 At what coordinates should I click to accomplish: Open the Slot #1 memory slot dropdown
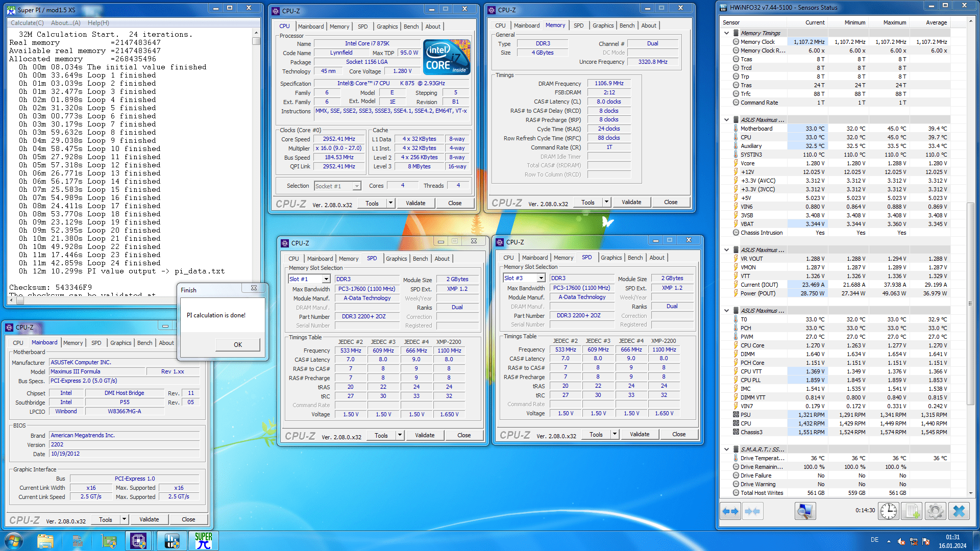tap(326, 279)
